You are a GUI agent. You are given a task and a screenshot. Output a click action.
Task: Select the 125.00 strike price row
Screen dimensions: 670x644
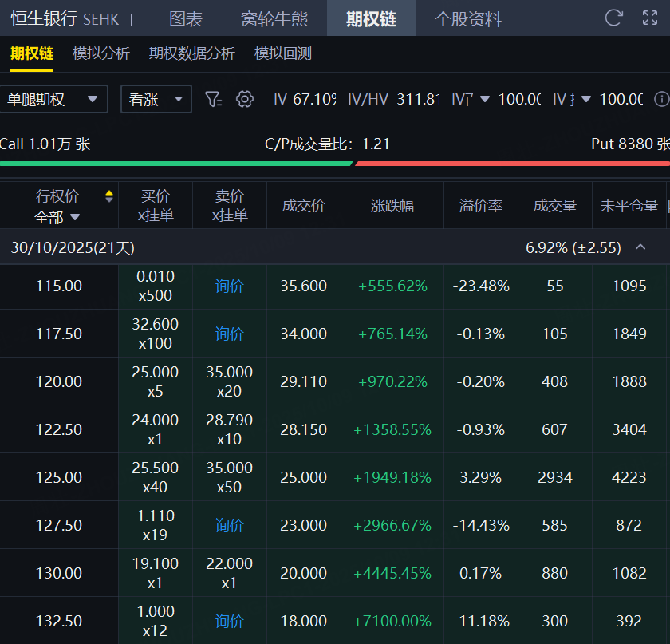coord(58,477)
